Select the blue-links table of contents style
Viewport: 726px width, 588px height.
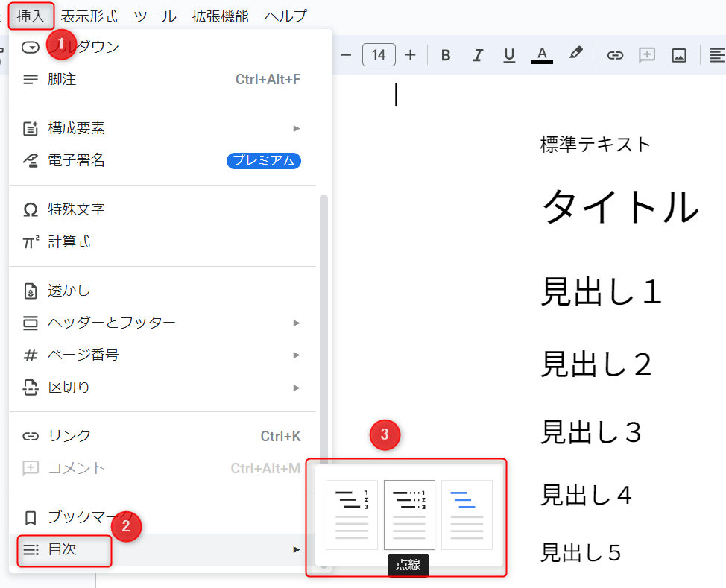467,514
